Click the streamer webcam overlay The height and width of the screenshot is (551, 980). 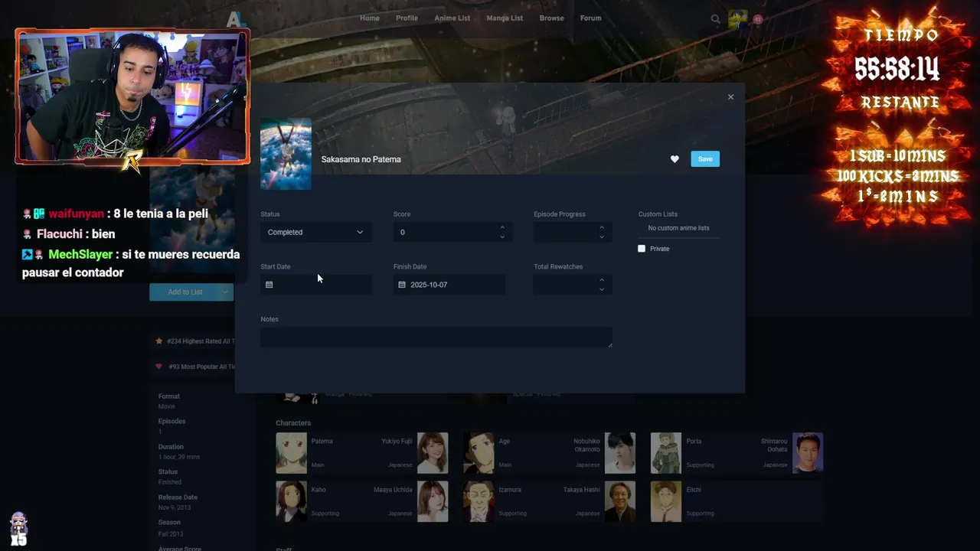[132, 96]
